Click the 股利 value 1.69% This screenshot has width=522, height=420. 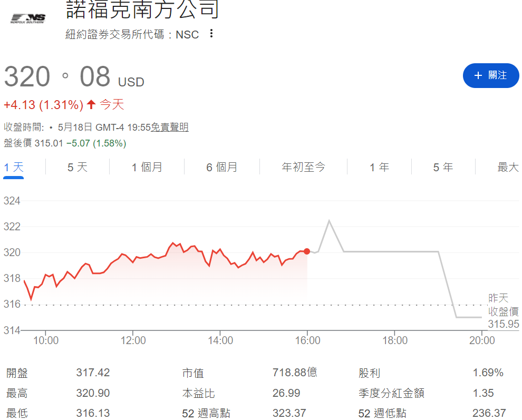pos(488,373)
